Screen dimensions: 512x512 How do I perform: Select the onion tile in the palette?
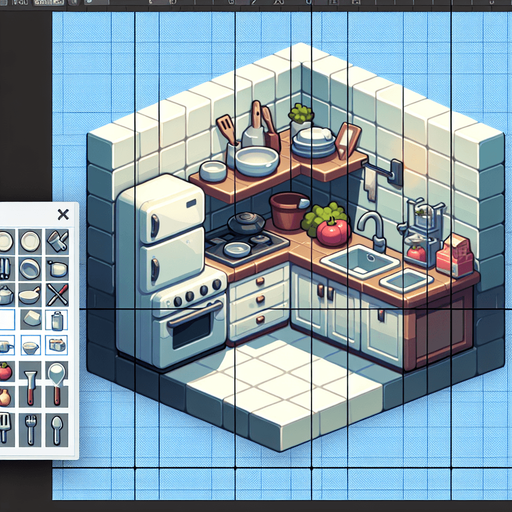click(7, 397)
